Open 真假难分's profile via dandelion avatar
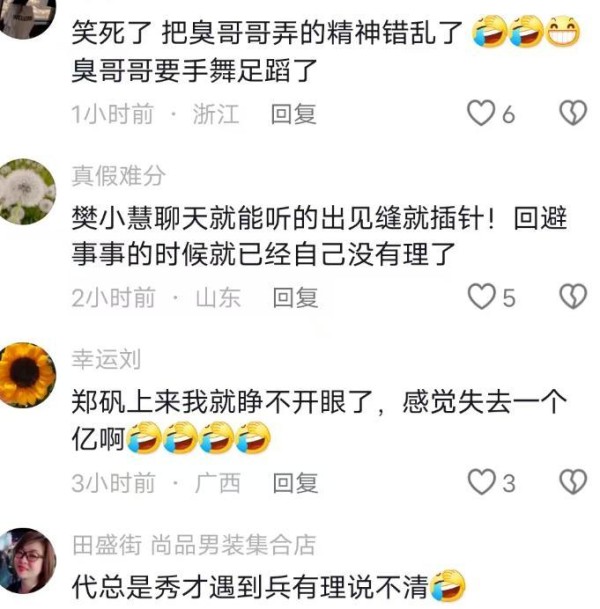The width and height of the screenshot is (600, 609). tap(27, 191)
